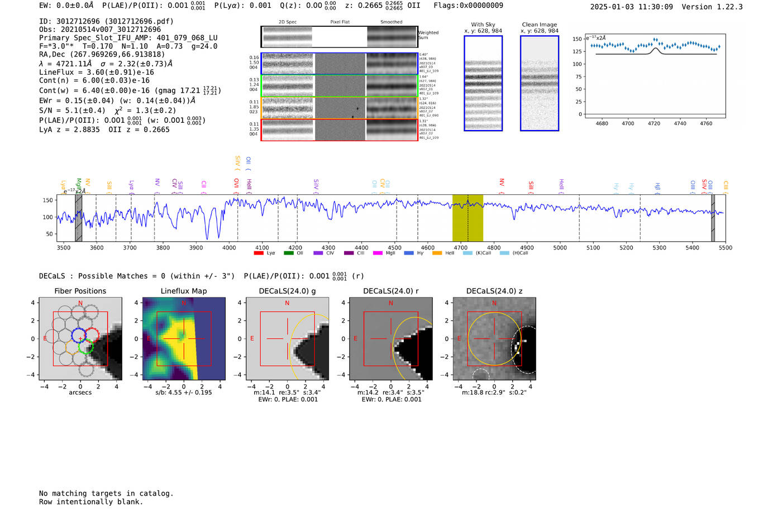Select the MgII magenta legend swatch
782x532 pixels.
379,253
